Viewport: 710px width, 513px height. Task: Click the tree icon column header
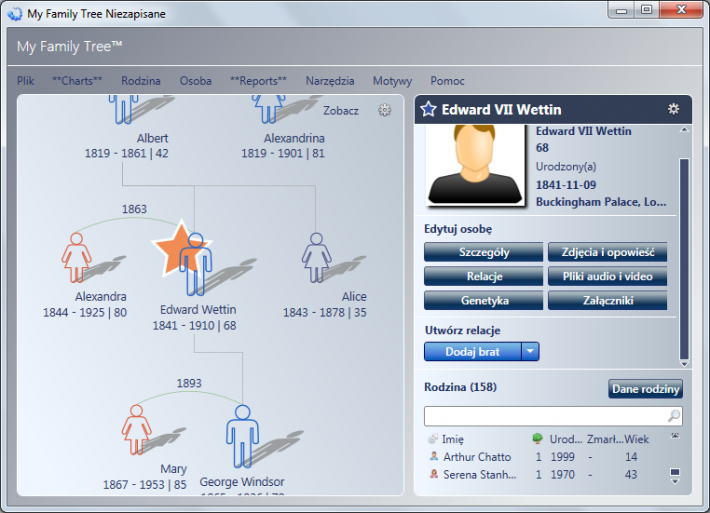(537, 438)
